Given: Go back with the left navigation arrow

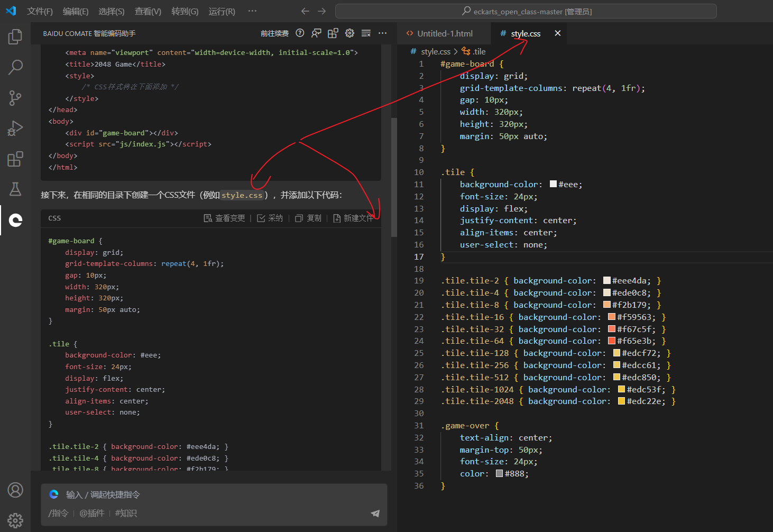Looking at the screenshot, I should [x=305, y=11].
